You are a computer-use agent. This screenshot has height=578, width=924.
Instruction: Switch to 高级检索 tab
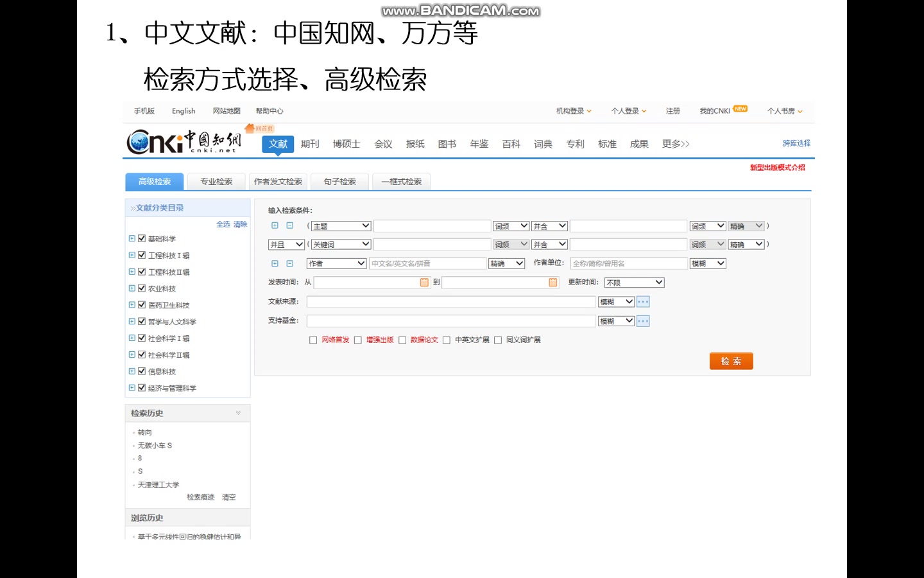pyautogui.click(x=155, y=182)
